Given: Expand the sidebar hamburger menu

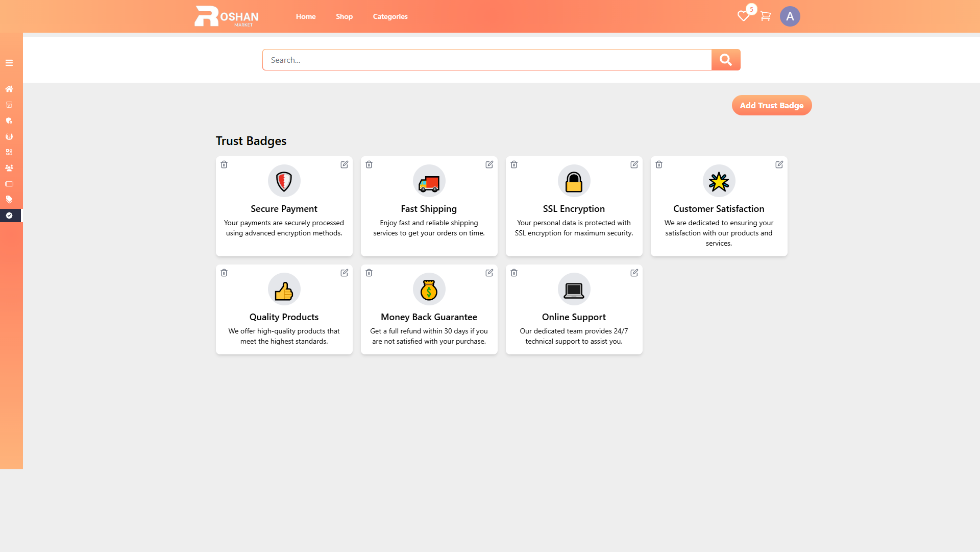Looking at the screenshot, I should tap(9, 63).
